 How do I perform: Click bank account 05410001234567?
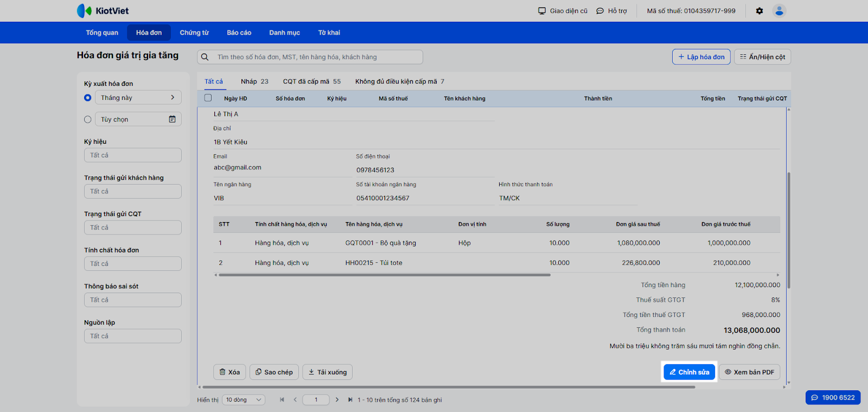[383, 199]
